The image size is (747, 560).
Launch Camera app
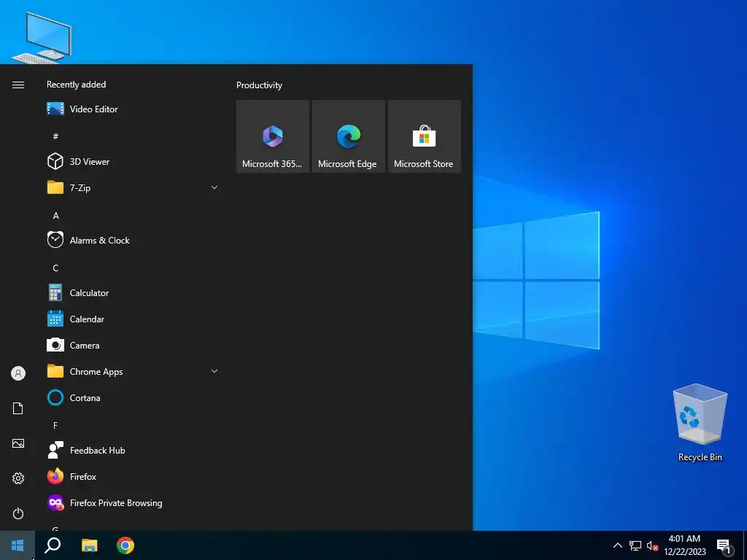133,345
